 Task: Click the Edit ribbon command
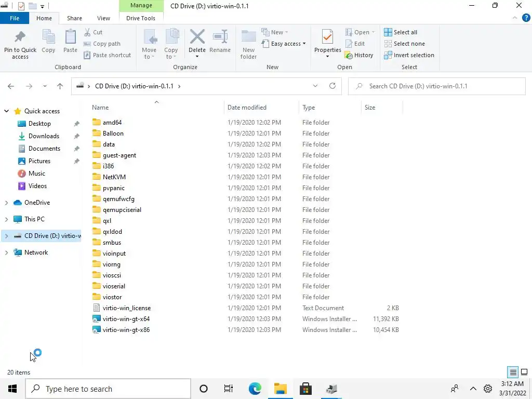pos(355,44)
